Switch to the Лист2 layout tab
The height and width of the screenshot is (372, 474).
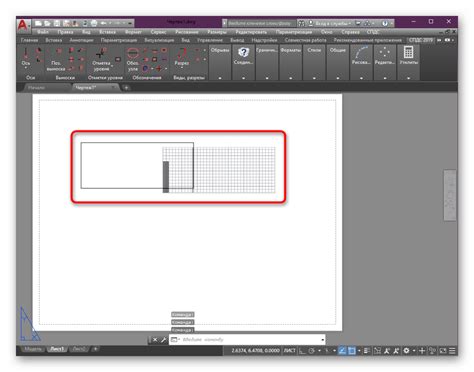point(79,349)
